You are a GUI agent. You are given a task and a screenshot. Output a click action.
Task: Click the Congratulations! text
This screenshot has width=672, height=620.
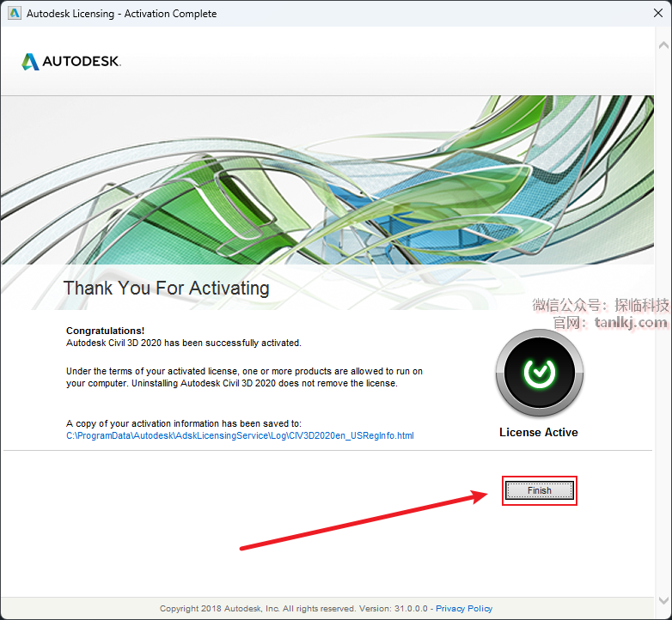point(106,331)
